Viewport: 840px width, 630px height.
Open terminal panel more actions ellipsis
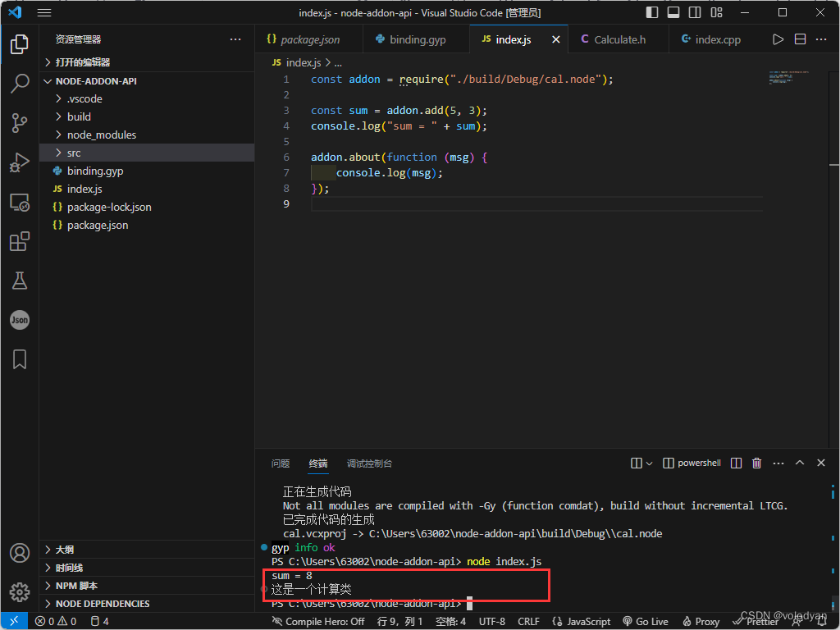[778, 463]
